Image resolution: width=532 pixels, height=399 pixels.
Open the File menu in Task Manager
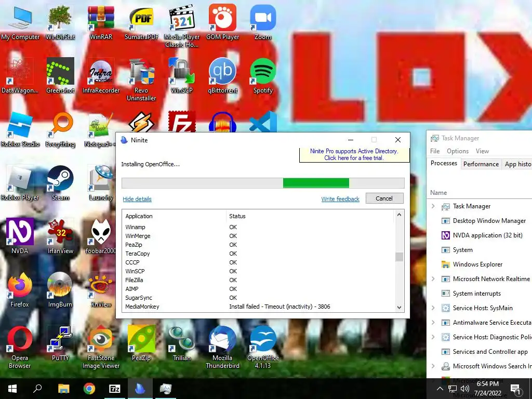tap(435, 151)
